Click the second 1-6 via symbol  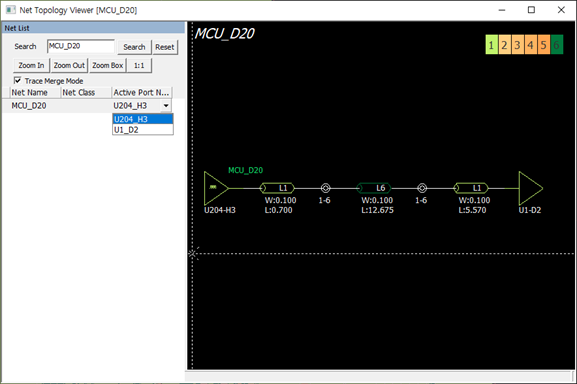pos(422,188)
